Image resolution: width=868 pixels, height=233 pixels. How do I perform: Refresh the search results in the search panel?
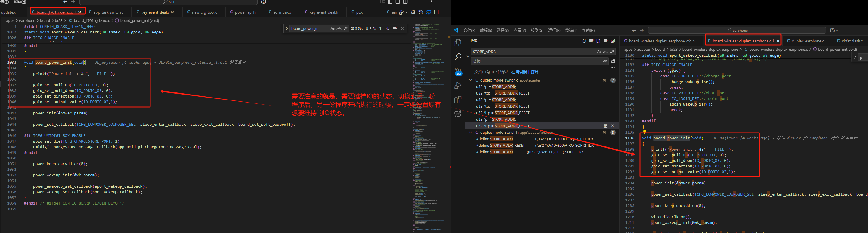pos(584,41)
